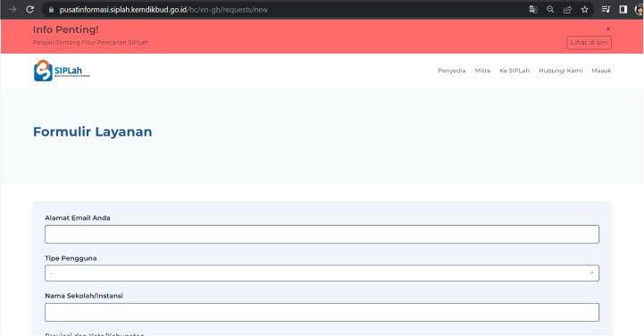Click the Pelajari Tentang Fitur Pencarian SIPLah text
The height and width of the screenshot is (336, 644).
pos(90,42)
